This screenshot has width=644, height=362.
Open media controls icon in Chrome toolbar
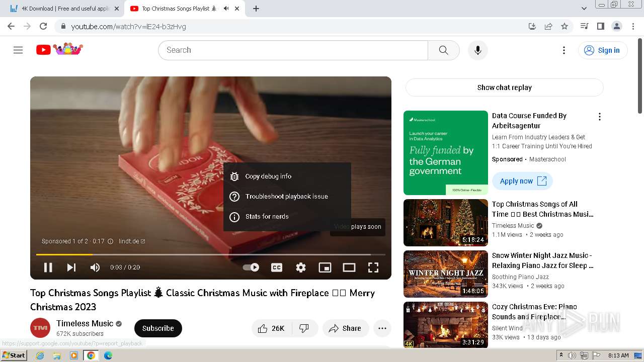coord(584,26)
